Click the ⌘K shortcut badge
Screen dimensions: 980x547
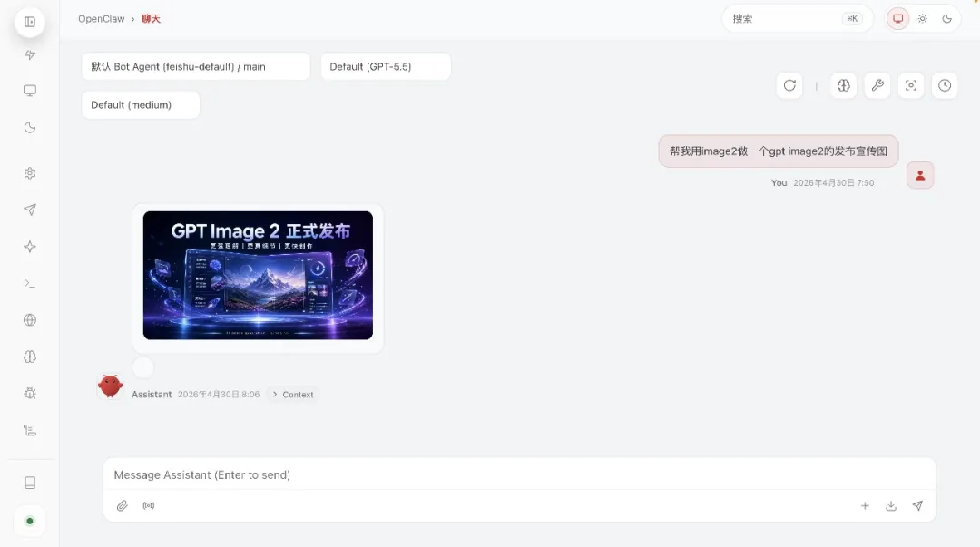[x=852, y=19]
